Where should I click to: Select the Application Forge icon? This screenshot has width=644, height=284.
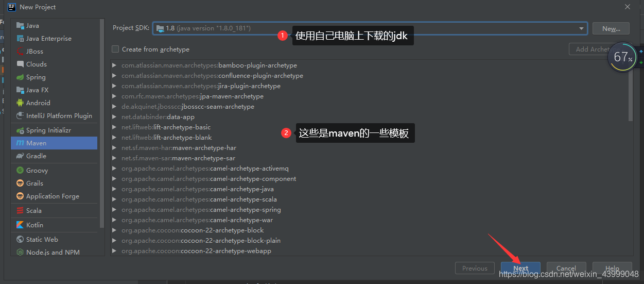pos(20,196)
